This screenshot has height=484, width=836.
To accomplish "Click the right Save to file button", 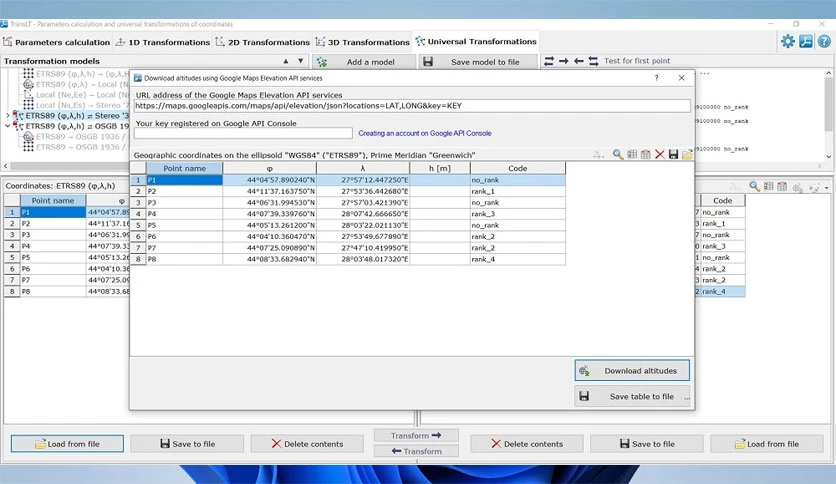I will 647,443.
